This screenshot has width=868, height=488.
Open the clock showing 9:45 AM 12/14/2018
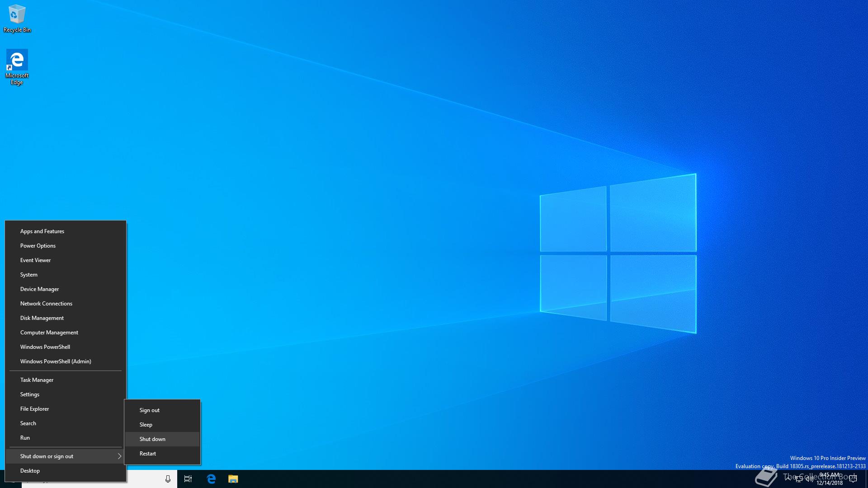coord(830,479)
